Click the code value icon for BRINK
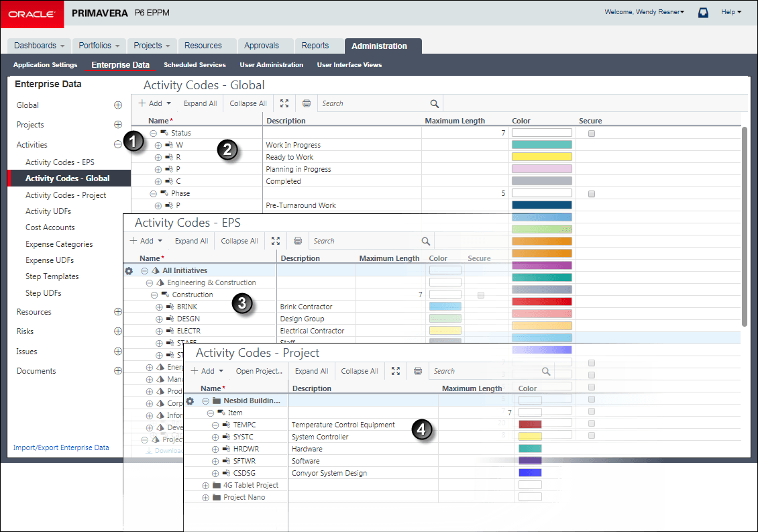This screenshot has height=532, width=758. [x=170, y=307]
